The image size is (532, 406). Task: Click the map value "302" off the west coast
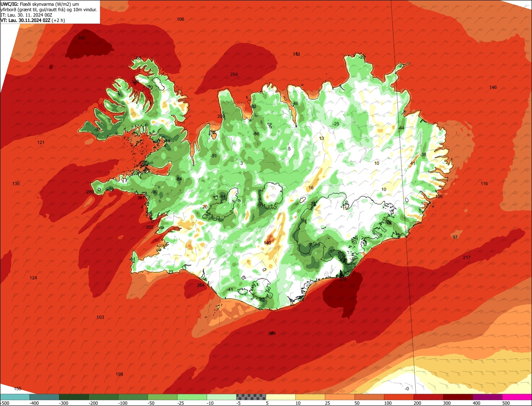150,227
